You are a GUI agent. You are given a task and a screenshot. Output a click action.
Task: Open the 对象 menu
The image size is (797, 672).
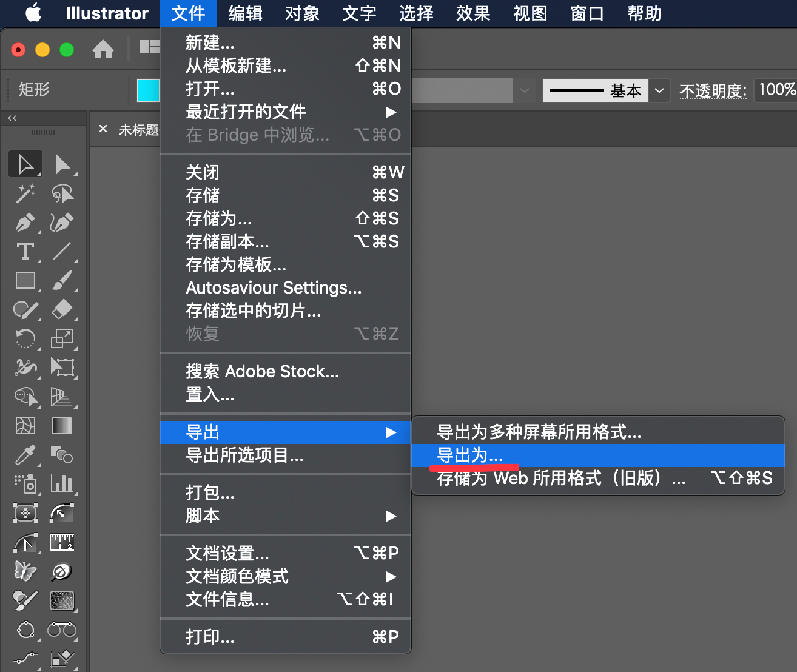[302, 13]
